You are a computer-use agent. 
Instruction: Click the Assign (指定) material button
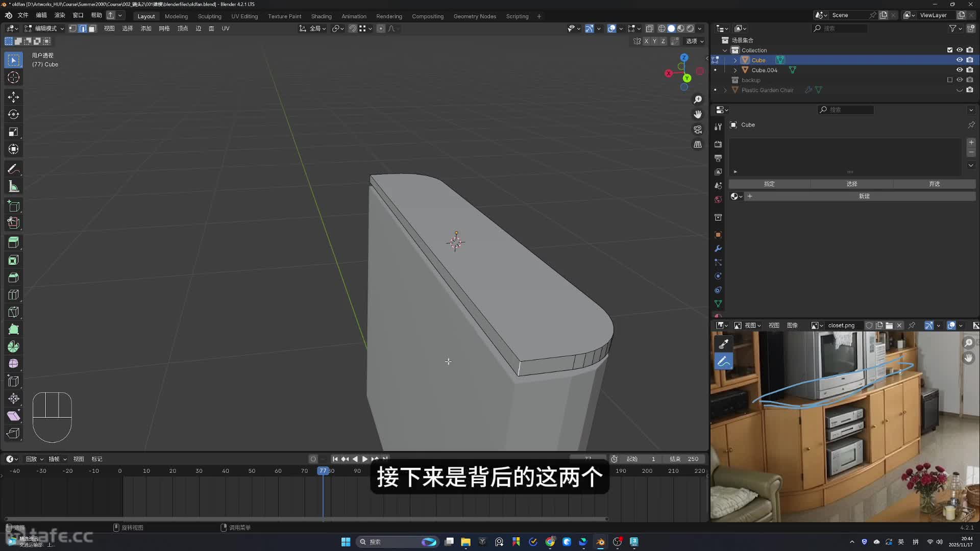(x=769, y=184)
